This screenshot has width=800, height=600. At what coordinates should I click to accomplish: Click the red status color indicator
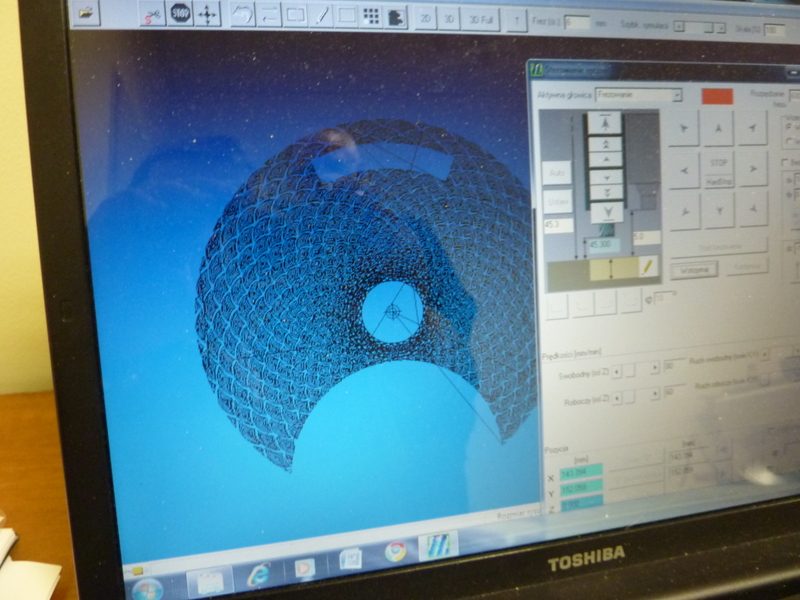[x=716, y=96]
